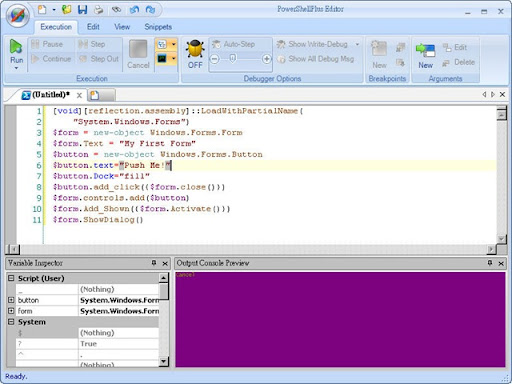
Task: Show previous document tab with left arrow
Action: (484, 95)
